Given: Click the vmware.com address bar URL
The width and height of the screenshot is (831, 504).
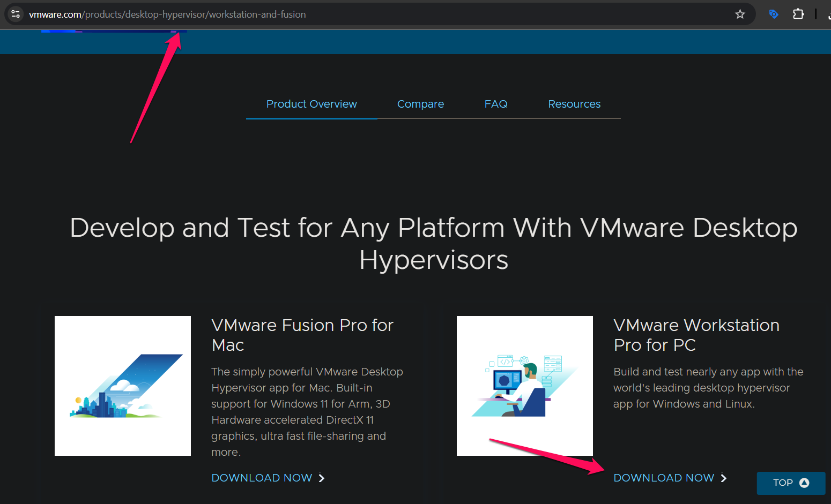Looking at the screenshot, I should coord(167,14).
